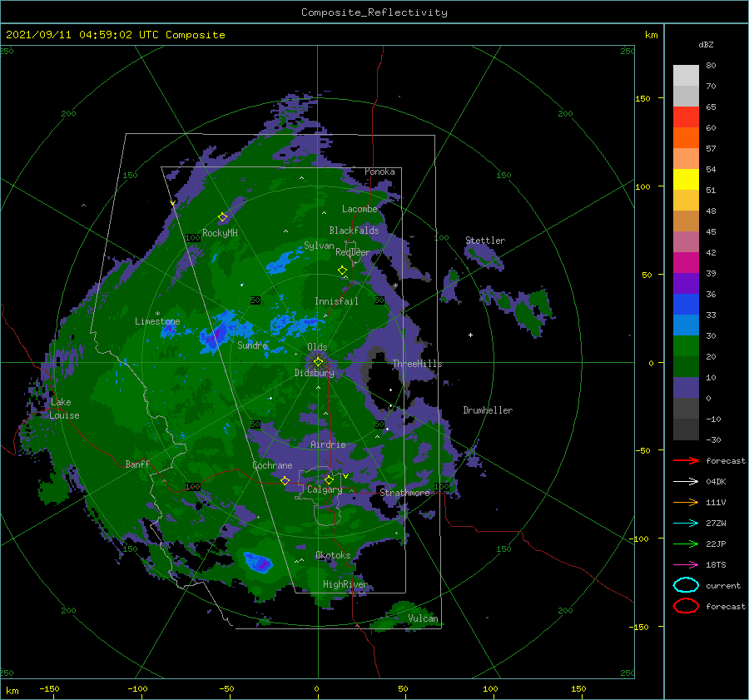The width and height of the screenshot is (749, 700).
Task: Click the magenta 18TS arrow icon
Action: click(x=686, y=565)
